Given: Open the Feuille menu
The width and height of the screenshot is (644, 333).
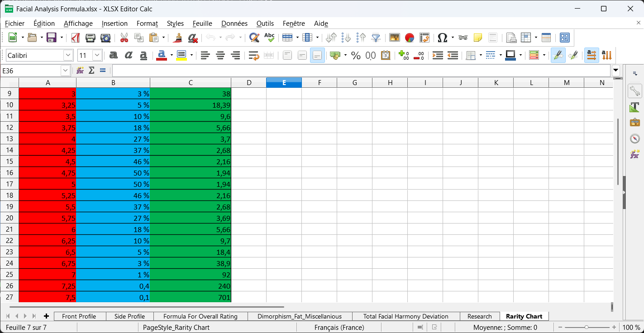Looking at the screenshot, I should 202,24.
